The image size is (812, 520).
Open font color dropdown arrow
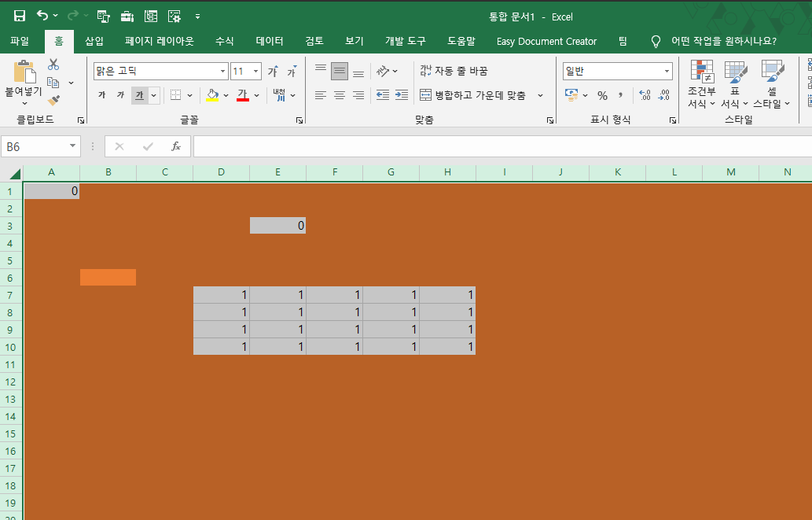[256, 95]
